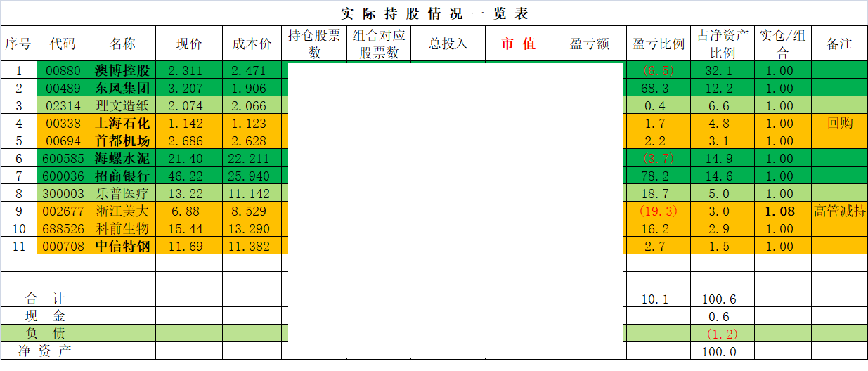This screenshot has height=371, width=868.
Task: Click the title 实际持股情况一览表
Action: pos(434,13)
